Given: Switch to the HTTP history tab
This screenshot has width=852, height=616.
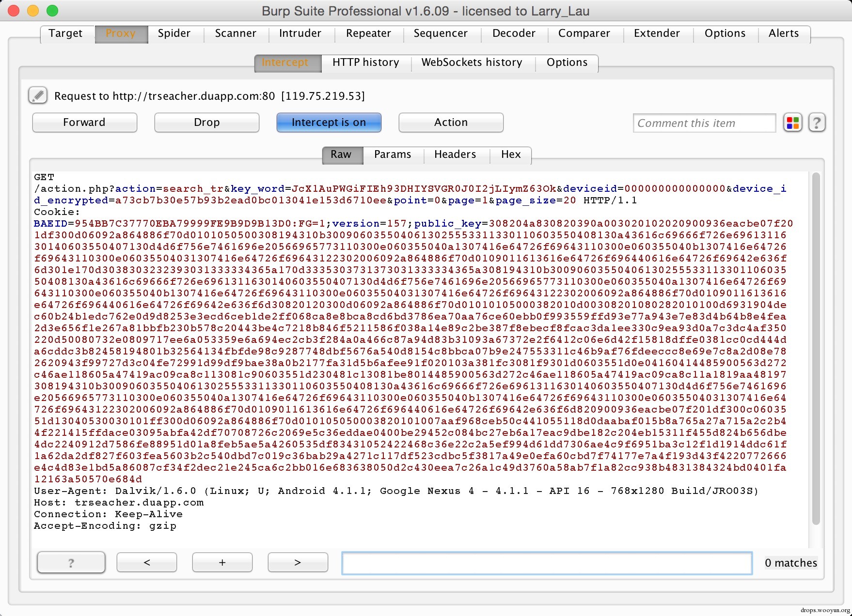Looking at the screenshot, I should (366, 62).
